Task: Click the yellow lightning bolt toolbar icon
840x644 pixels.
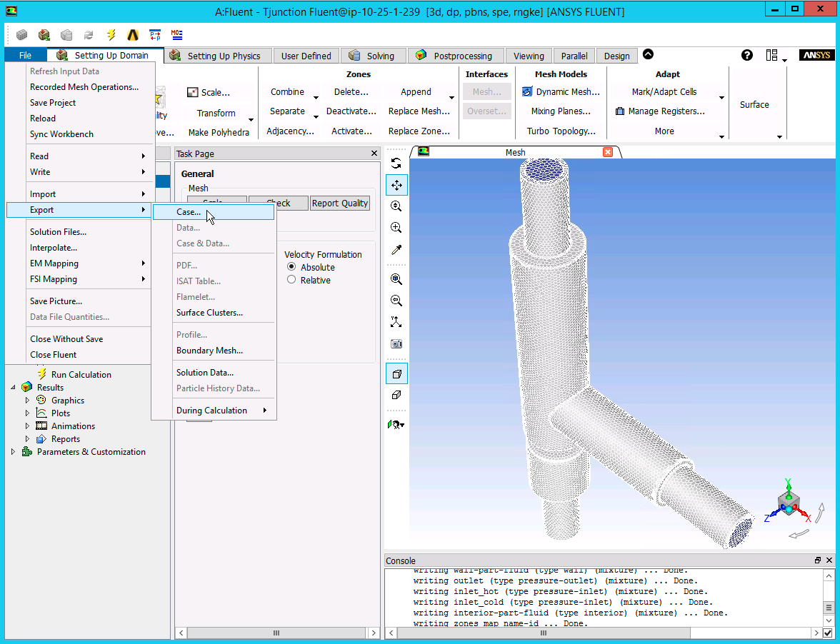Action: point(111,35)
